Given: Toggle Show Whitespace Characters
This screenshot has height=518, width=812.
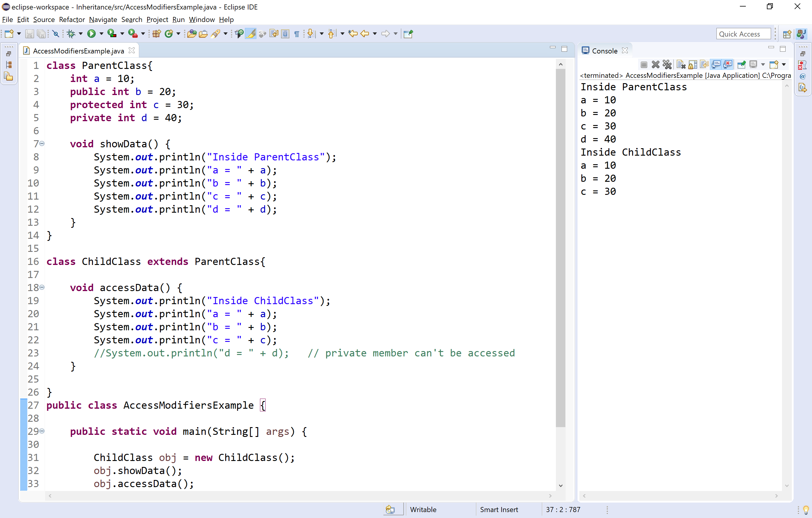Looking at the screenshot, I should pos(297,34).
